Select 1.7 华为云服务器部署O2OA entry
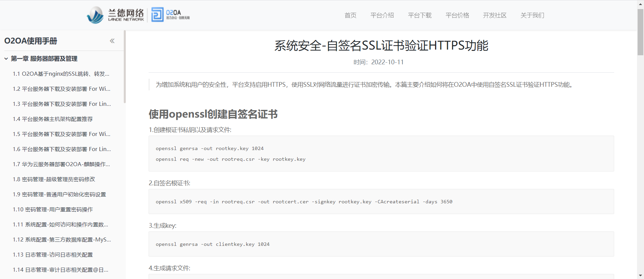This screenshot has width=644, height=279. click(x=61, y=164)
